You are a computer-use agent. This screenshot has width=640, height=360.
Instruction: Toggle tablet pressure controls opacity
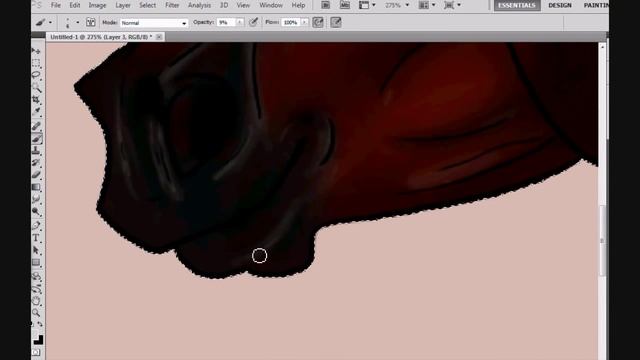tap(253, 22)
